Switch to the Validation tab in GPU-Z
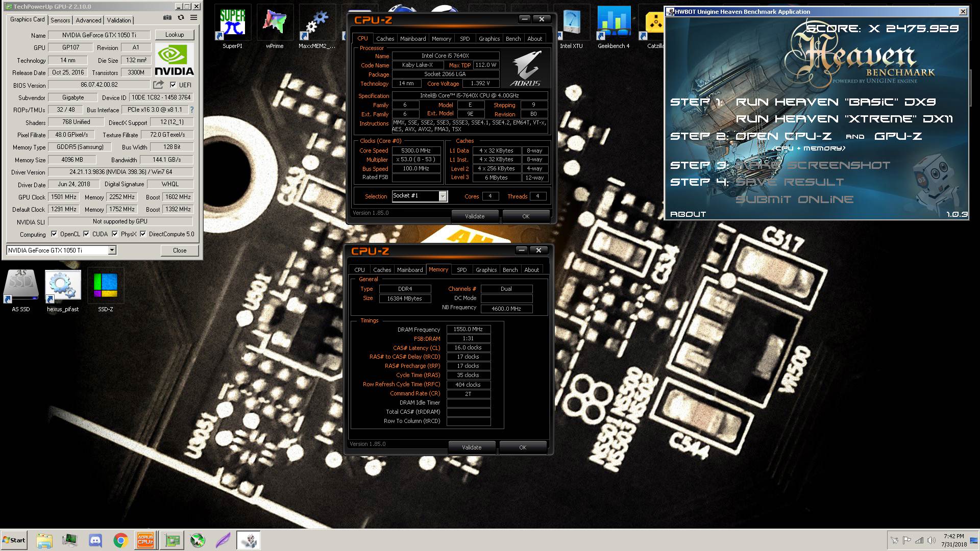The image size is (980, 551). (119, 20)
